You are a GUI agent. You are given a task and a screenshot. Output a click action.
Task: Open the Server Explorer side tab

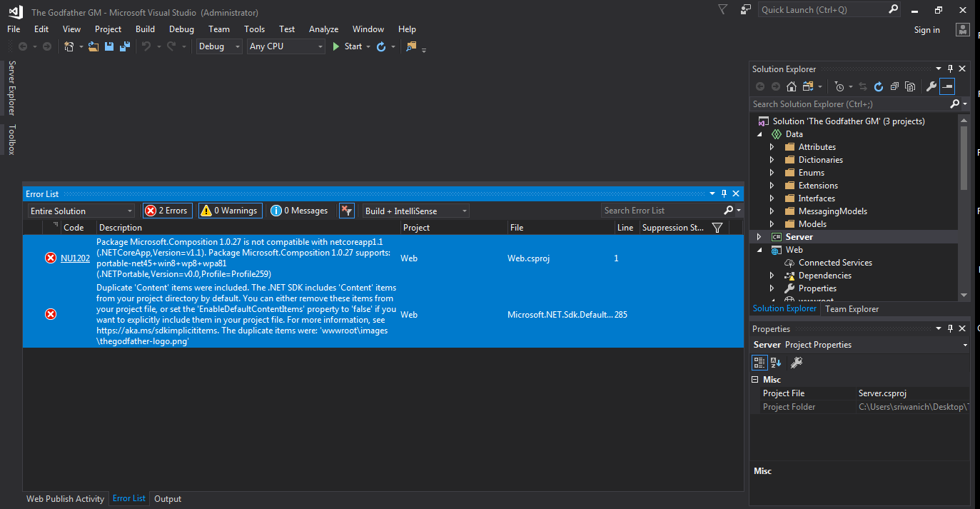[x=11, y=88]
